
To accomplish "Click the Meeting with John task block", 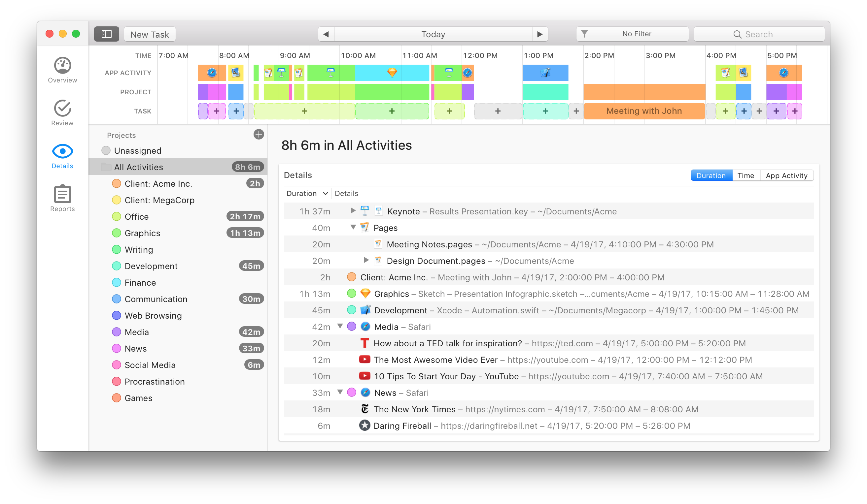I will [x=644, y=111].
